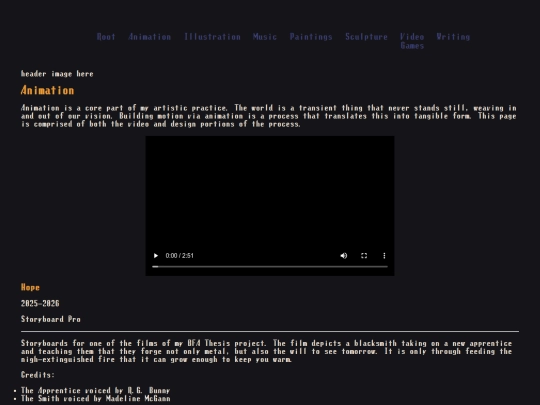
Task: Click the 'header image here' placeholder text
Action: tap(57, 74)
